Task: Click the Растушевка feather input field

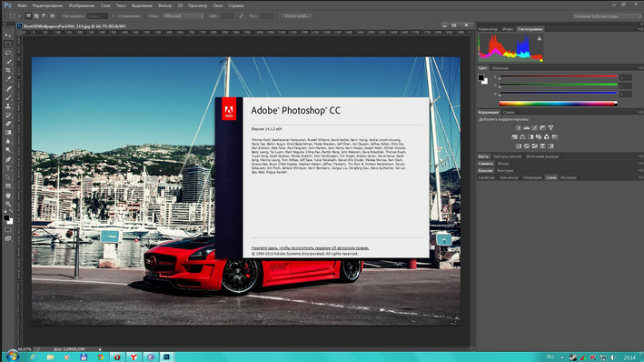Action: pyautogui.click(x=97, y=16)
